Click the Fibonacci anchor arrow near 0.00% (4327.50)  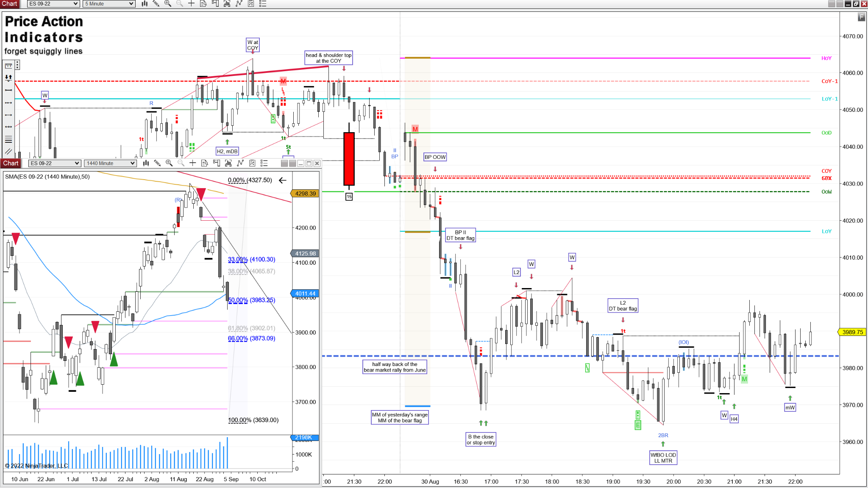coord(283,180)
